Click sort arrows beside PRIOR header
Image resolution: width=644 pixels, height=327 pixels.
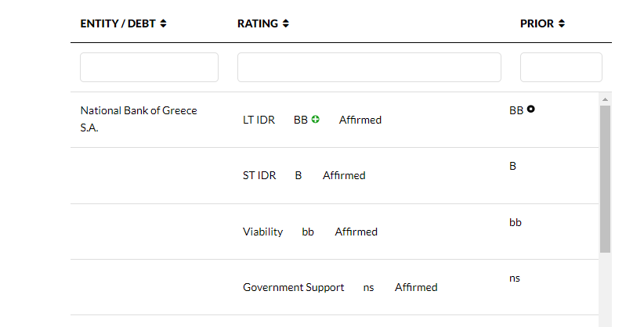(x=562, y=23)
